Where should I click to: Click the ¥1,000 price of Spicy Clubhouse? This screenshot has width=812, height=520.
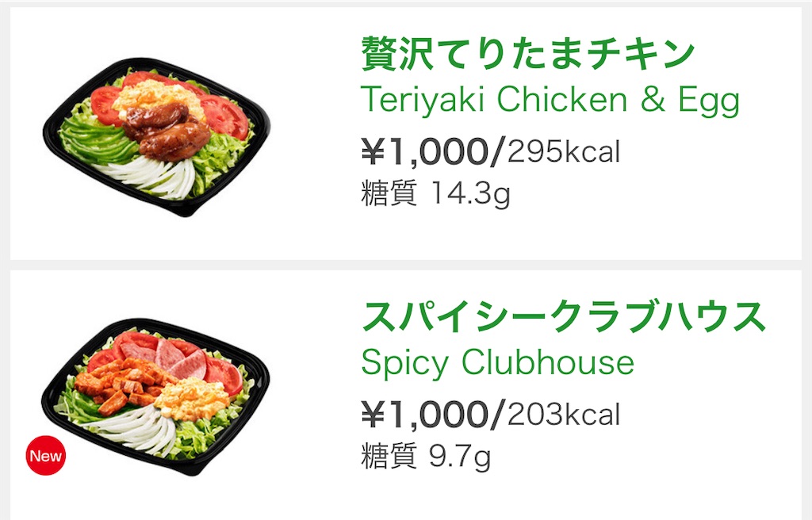425,415
